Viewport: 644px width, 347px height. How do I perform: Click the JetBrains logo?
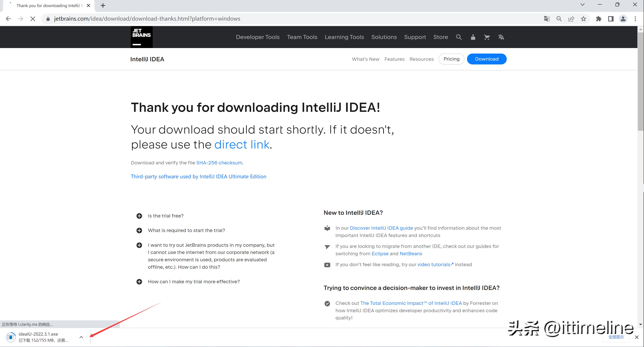click(141, 37)
